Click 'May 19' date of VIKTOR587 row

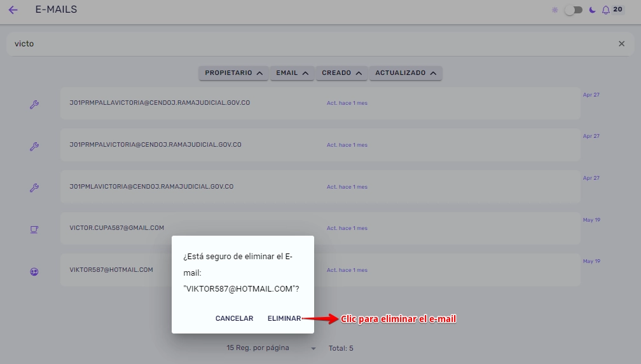point(591,262)
